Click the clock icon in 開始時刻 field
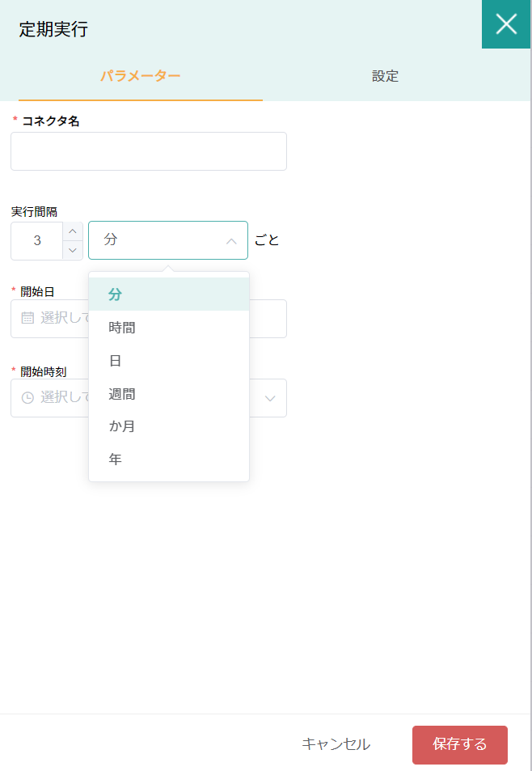The image size is (532, 771). click(x=27, y=397)
